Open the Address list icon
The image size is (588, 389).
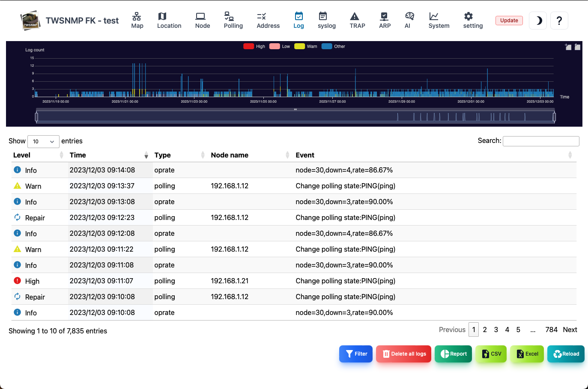click(x=262, y=16)
